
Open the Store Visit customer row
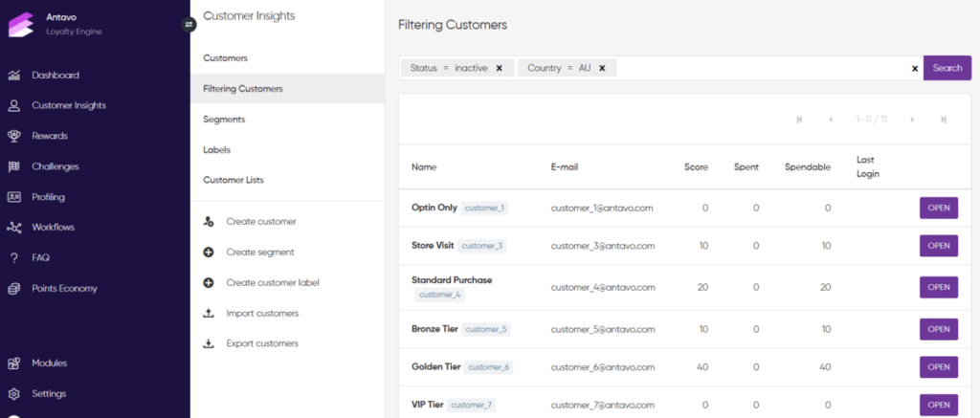[938, 246]
